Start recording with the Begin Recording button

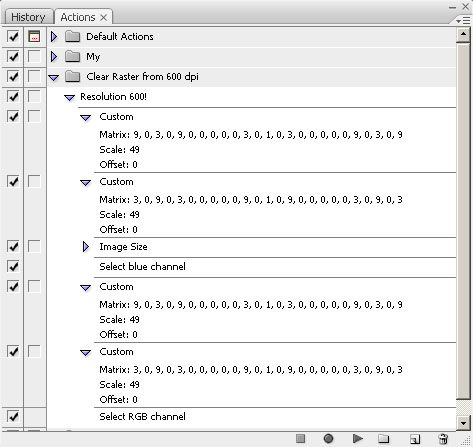coord(328,438)
